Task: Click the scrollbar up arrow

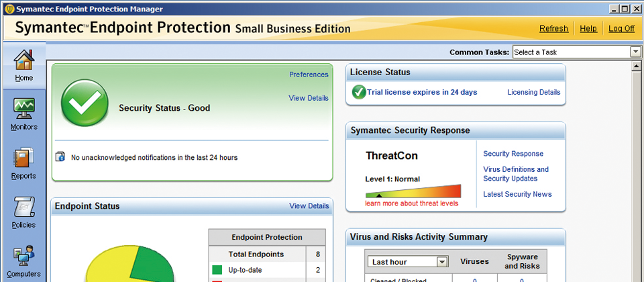Action: pyautogui.click(x=637, y=66)
